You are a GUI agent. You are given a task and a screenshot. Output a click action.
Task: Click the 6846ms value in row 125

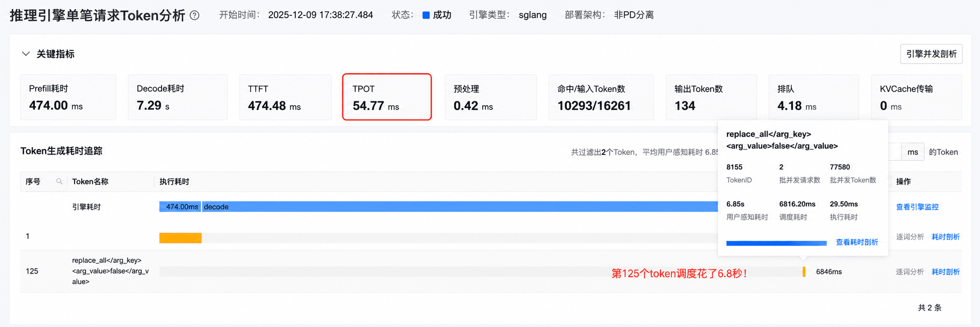pos(829,271)
